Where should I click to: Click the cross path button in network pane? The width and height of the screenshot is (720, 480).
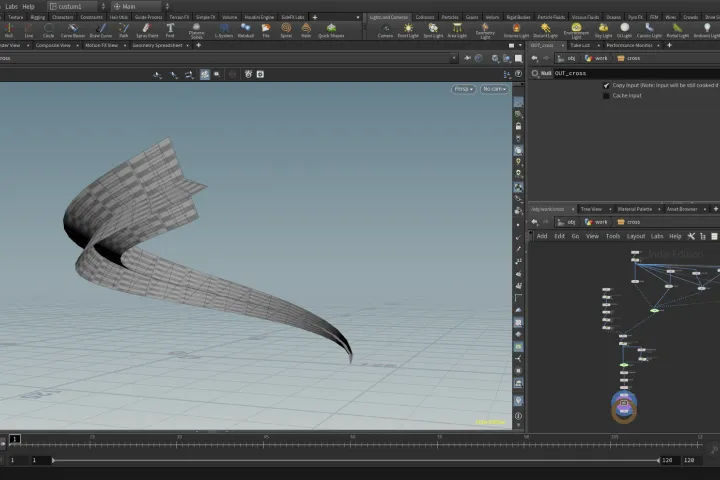coord(629,222)
